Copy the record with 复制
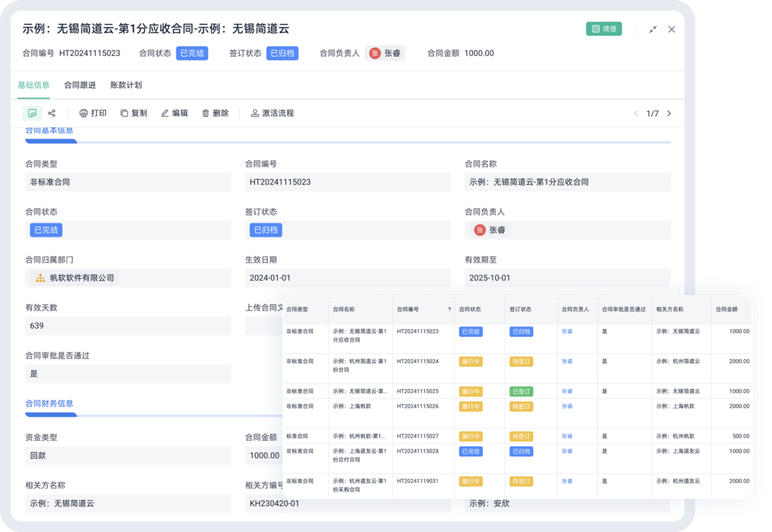This screenshot has width=772, height=532. click(x=133, y=113)
